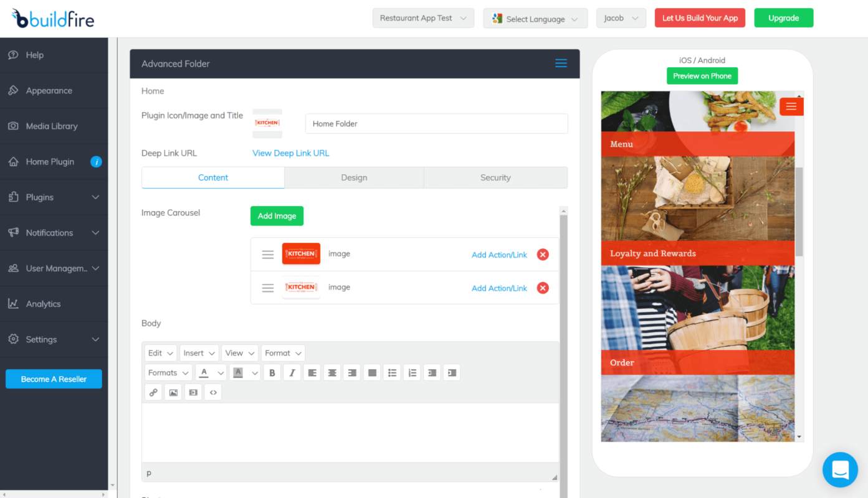The image size is (868, 498).
Task: Tap the Menu item in phone preview
Action: 698,144
